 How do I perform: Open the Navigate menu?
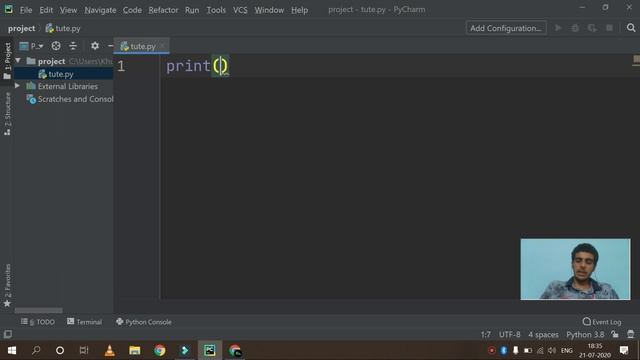point(100,10)
